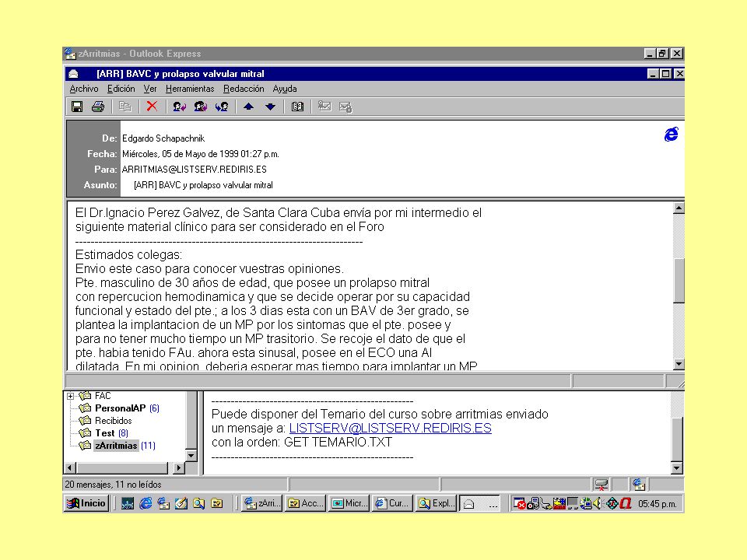The image size is (747, 560).
Task: Open the Ayuda menu
Action: [285, 89]
